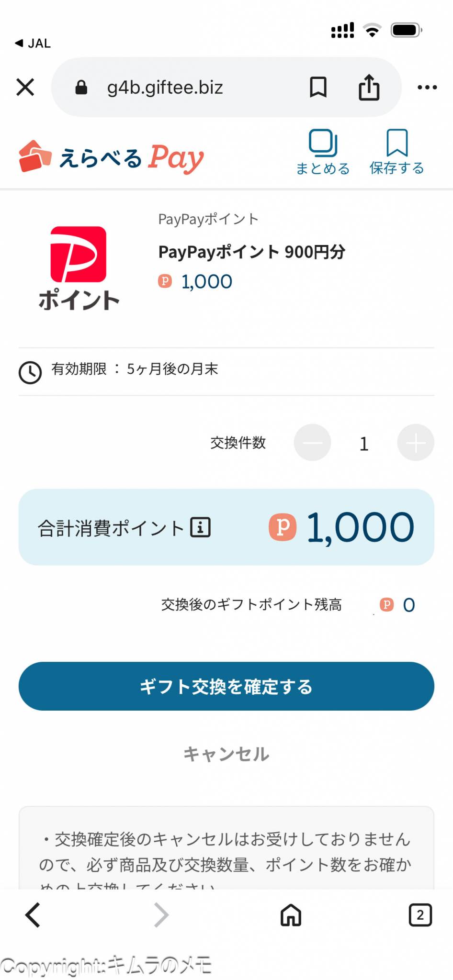Tap the browser forward arrow
The width and height of the screenshot is (453, 980).
(x=161, y=915)
